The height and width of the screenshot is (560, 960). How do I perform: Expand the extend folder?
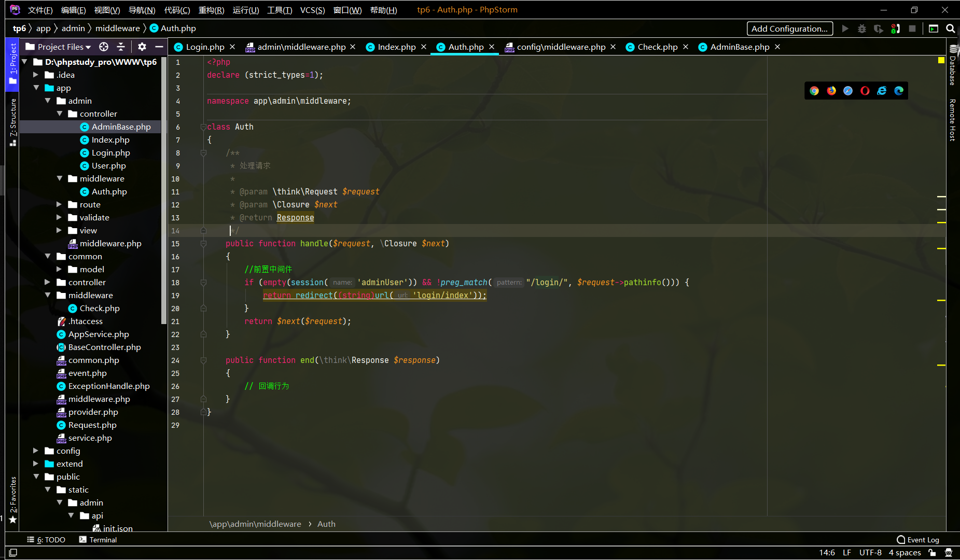pyautogui.click(x=36, y=464)
